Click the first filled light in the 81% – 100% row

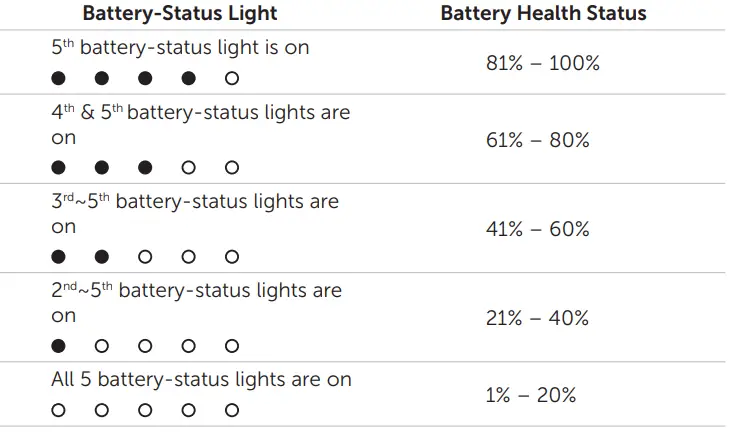tap(58, 78)
